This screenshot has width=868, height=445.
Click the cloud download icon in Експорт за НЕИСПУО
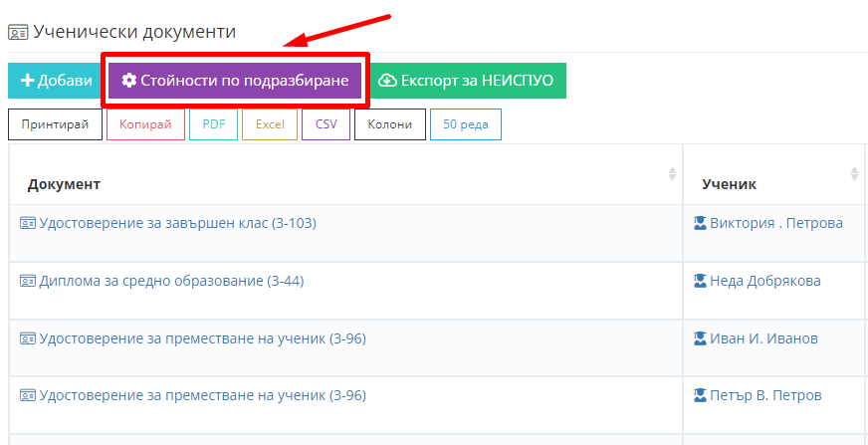click(387, 81)
